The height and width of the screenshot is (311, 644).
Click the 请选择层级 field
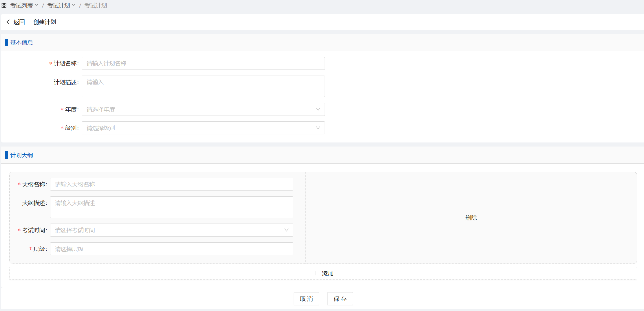pos(171,249)
